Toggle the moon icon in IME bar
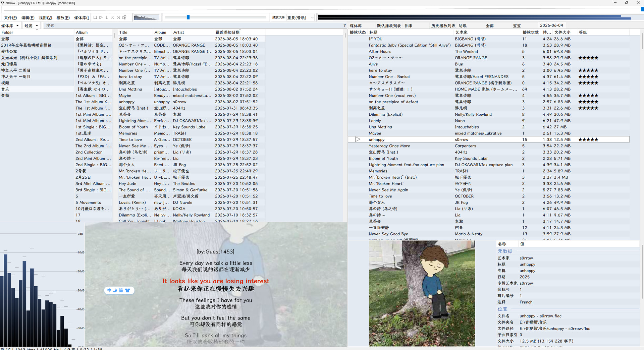Viewport: 644px width, 350px height. pyautogui.click(x=115, y=290)
